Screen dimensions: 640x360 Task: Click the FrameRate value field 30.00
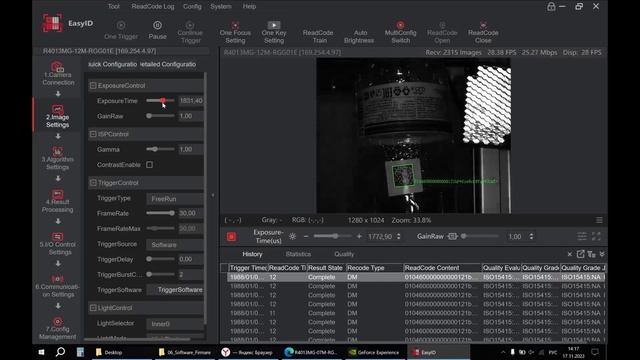191,213
